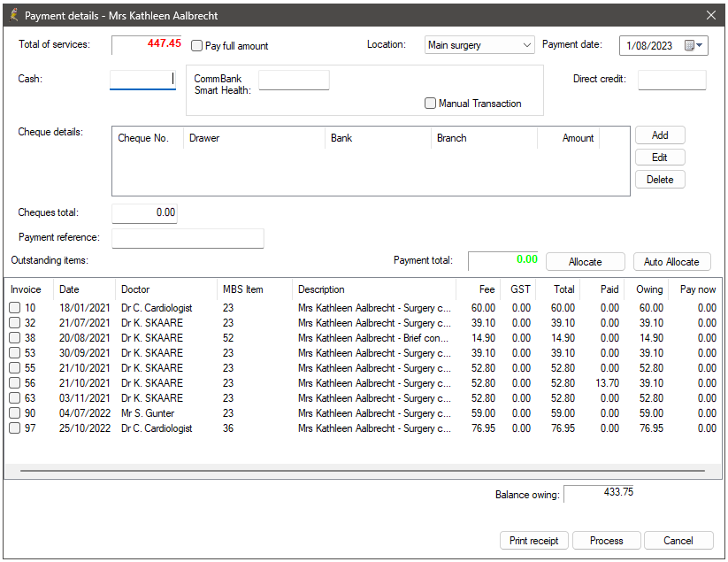Check the box for invoice 38
728x562 pixels.
pos(15,338)
